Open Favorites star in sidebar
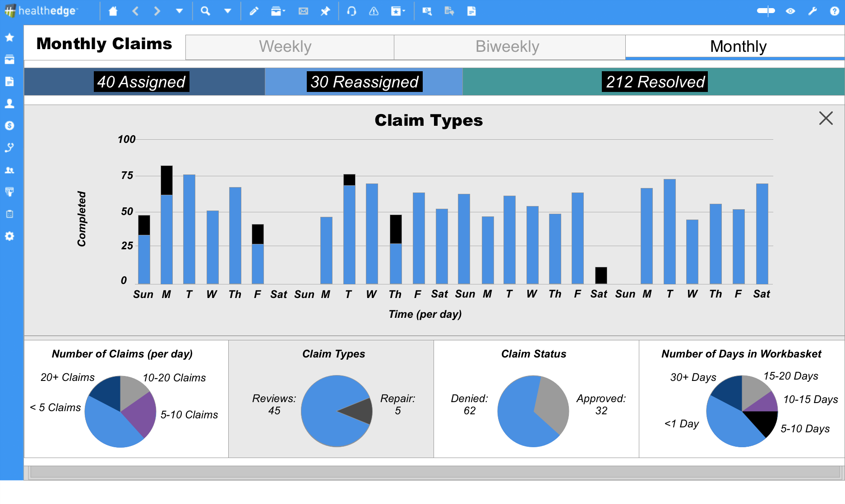845x504 pixels. coord(9,37)
